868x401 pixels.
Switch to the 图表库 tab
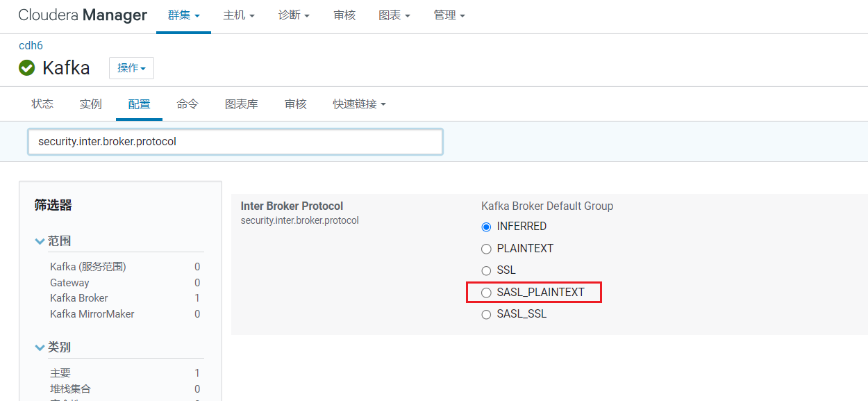click(x=242, y=104)
